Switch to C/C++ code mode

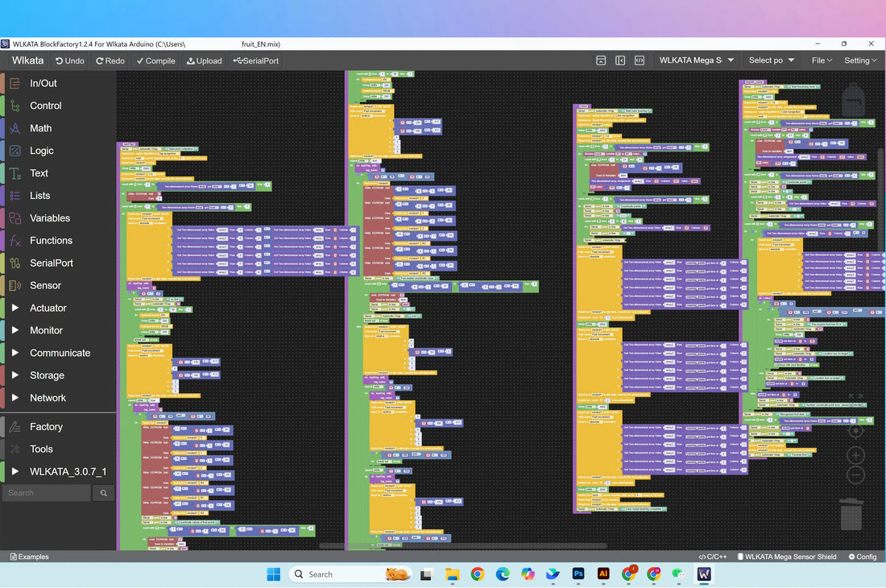pyautogui.click(x=713, y=557)
